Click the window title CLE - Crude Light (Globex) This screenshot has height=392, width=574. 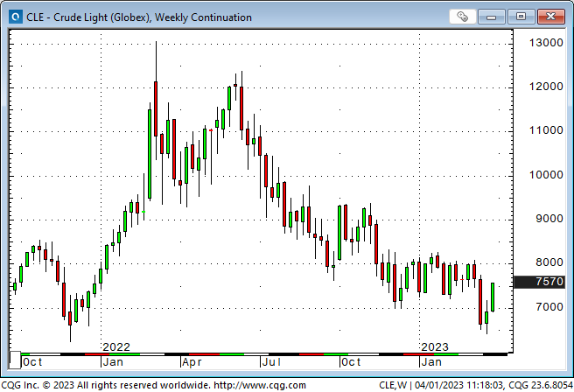click(x=139, y=17)
